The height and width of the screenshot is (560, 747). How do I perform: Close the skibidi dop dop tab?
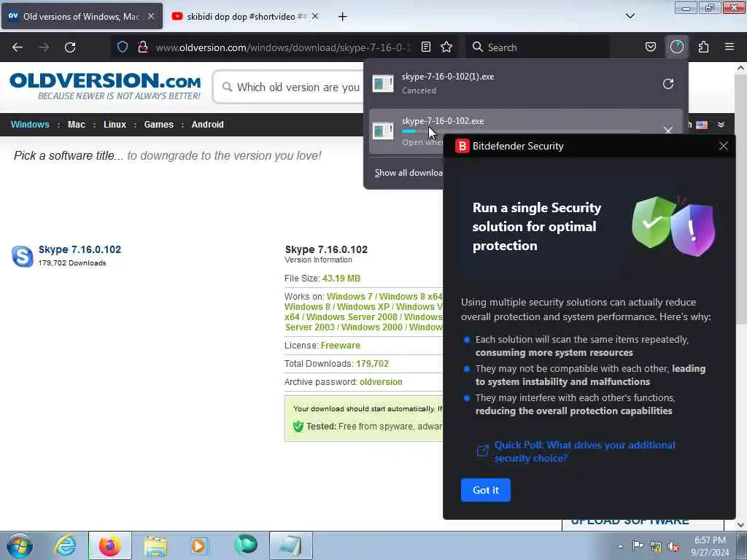coord(315,16)
